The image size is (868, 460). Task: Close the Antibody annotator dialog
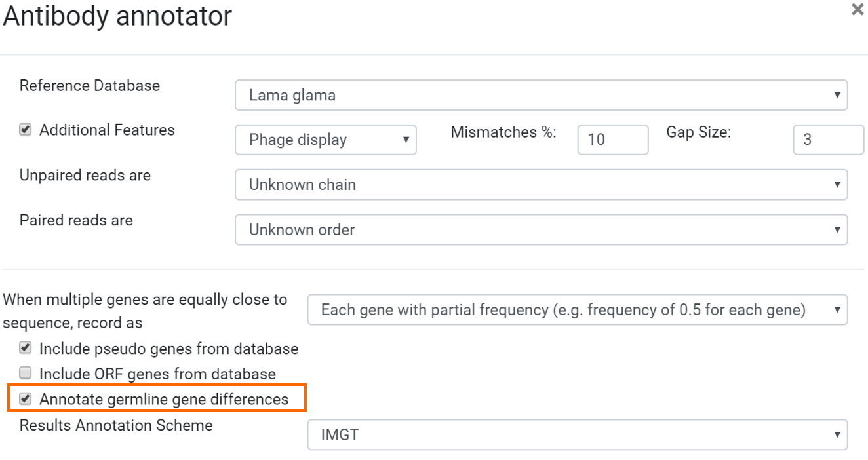coord(857,10)
